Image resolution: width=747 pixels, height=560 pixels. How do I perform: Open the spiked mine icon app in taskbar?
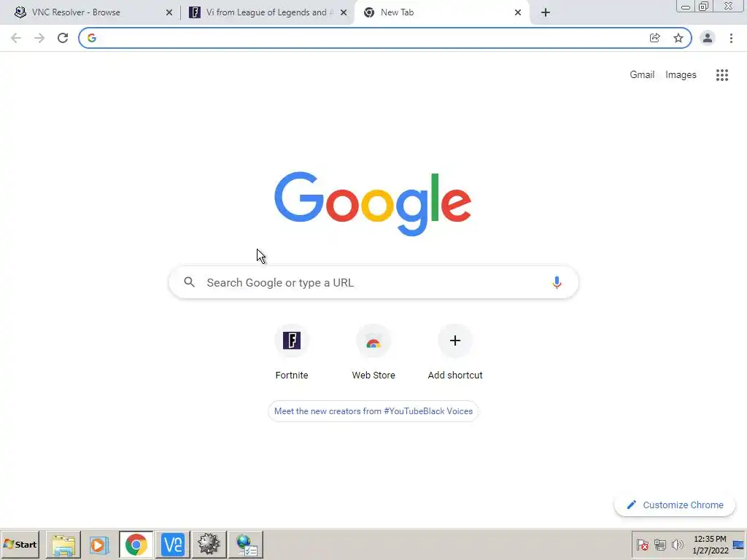[x=209, y=544]
